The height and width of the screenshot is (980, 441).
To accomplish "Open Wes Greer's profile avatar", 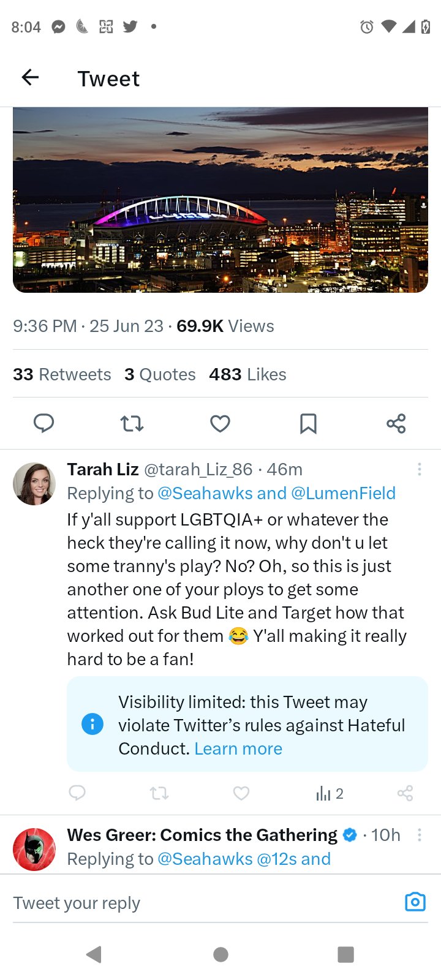I will coord(34,850).
